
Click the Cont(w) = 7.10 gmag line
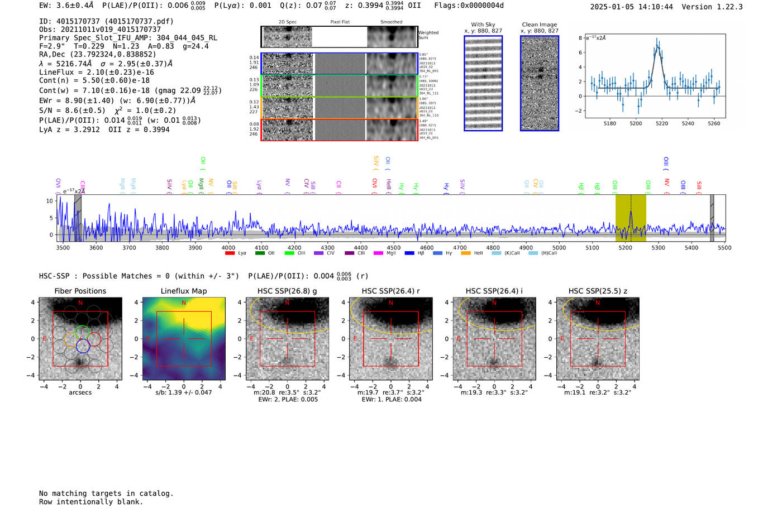(131, 90)
